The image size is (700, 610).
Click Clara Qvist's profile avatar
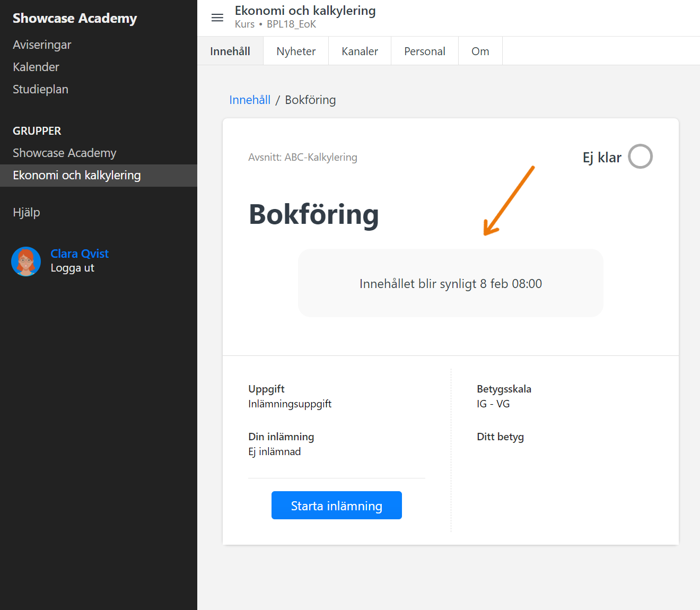[26, 261]
